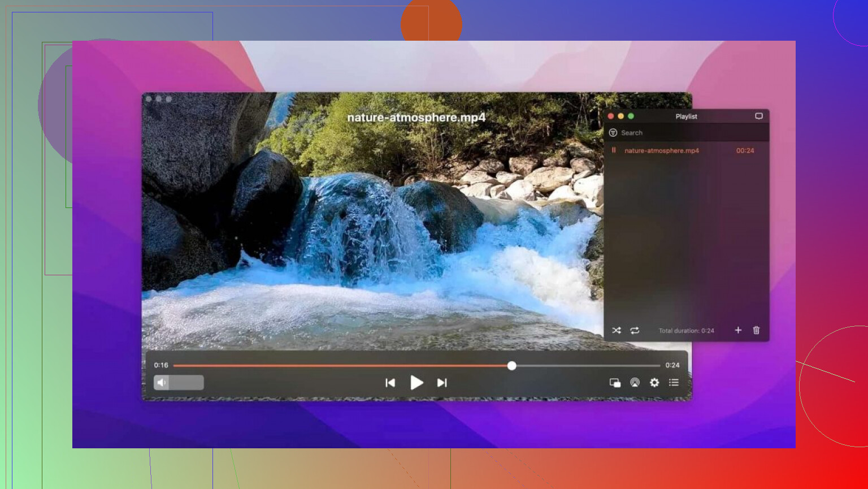
Task: Open playback settings via gear icon
Action: (x=654, y=383)
